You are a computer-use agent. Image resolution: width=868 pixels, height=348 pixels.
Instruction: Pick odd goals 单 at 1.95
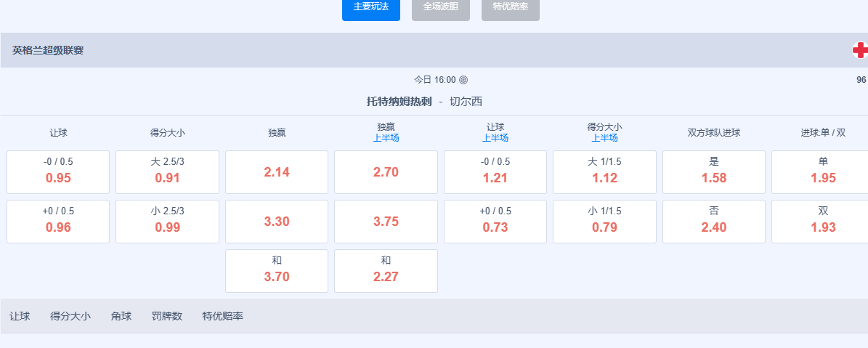(820, 172)
